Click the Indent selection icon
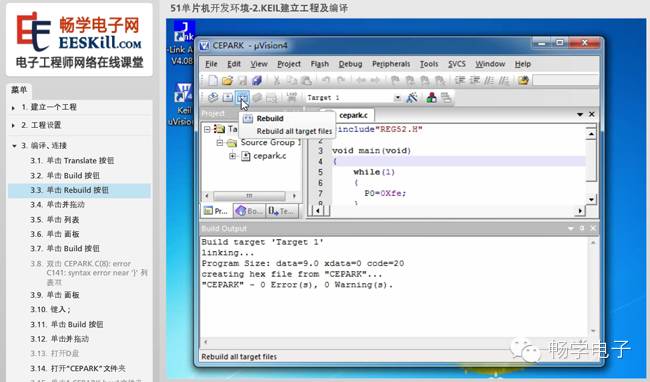The height and width of the screenshot is (382, 650). [460, 80]
